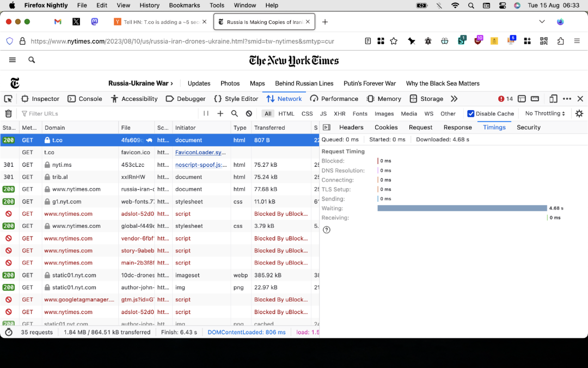Go to Why the Black Sea Matters
588x368 pixels.
(x=443, y=83)
